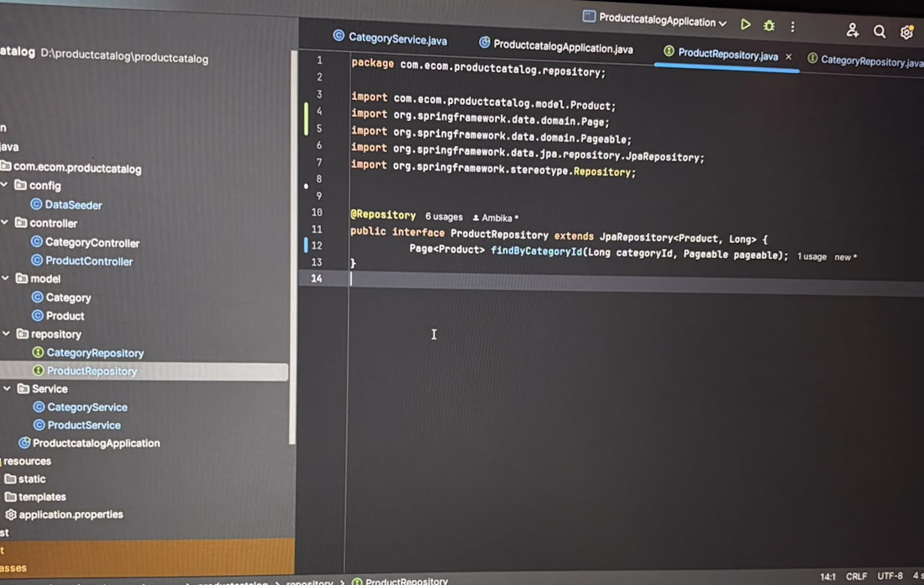This screenshot has width=924, height=585.
Task: Open ProductService in the project tree
Action: tap(77, 425)
